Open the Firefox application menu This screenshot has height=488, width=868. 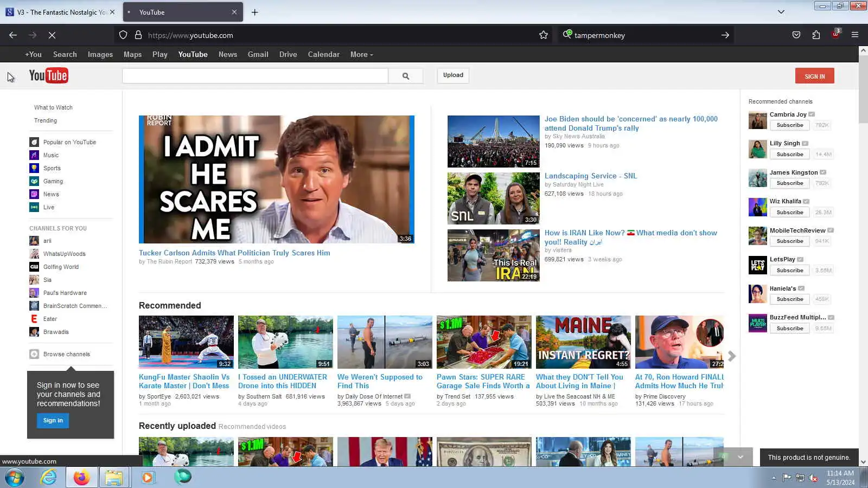point(855,35)
